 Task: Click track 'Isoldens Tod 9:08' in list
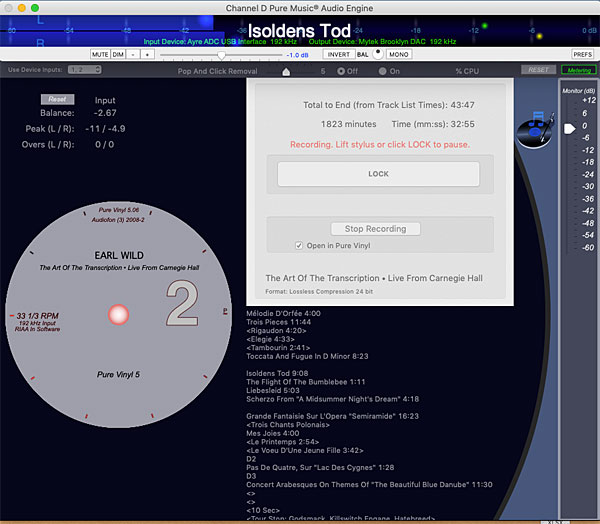point(277,374)
